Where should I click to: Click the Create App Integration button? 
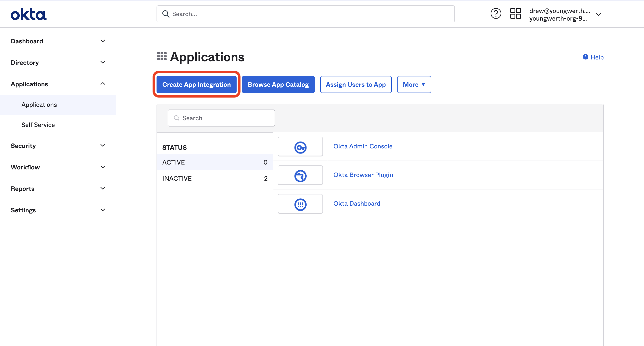point(197,84)
